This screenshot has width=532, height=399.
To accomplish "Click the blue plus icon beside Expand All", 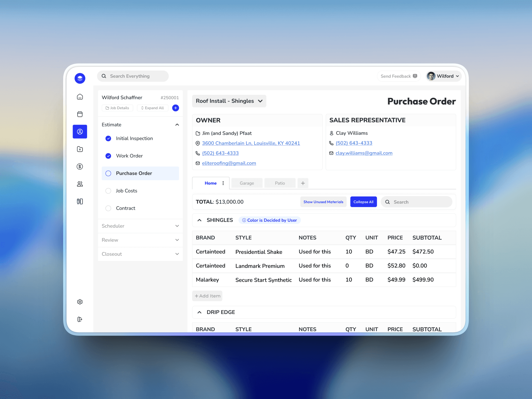I will pyautogui.click(x=175, y=108).
